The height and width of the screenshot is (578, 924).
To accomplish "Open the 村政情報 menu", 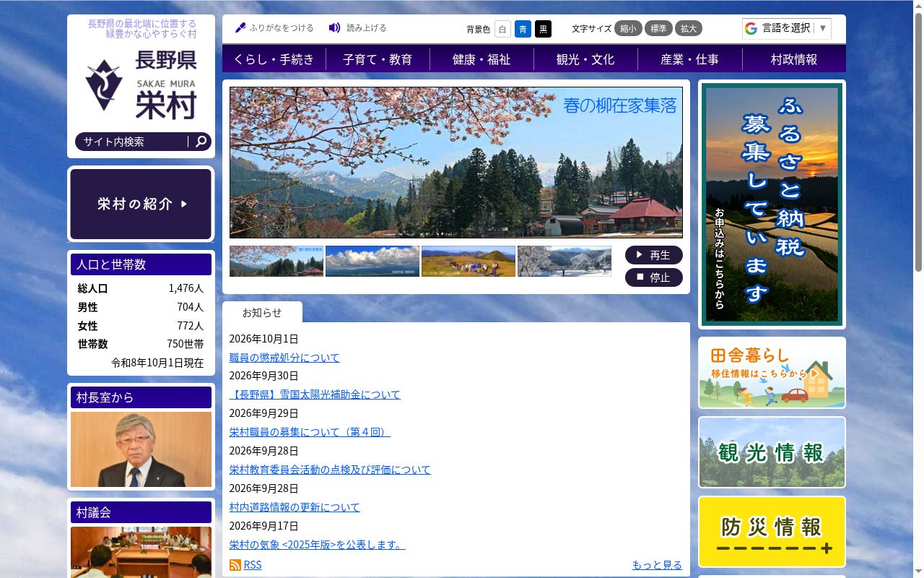I will click(794, 59).
